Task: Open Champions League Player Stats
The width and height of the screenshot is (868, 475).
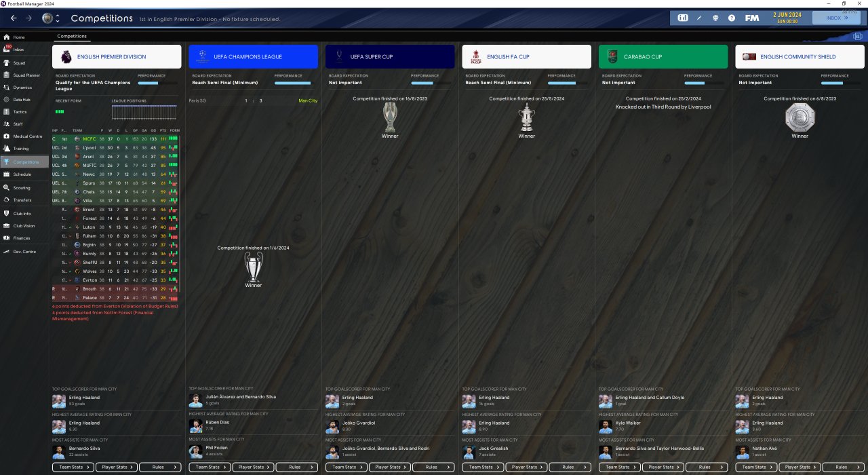Action: click(x=253, y=467)
